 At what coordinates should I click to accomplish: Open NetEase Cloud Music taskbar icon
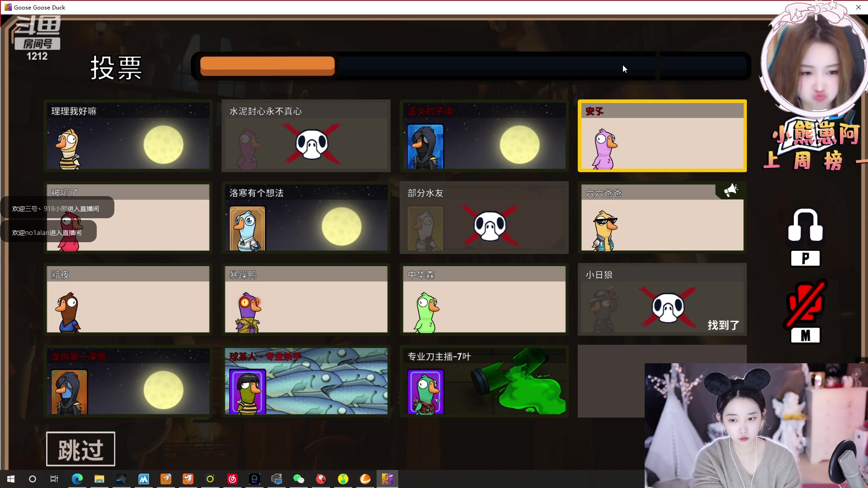point(232,479)
